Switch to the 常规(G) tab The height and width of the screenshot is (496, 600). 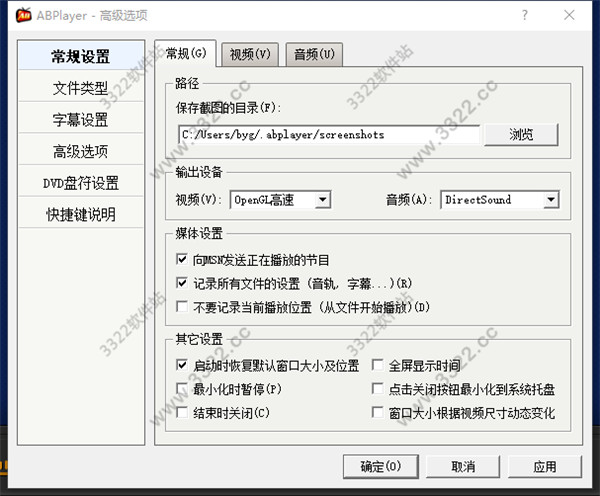(x=186, y=53)
